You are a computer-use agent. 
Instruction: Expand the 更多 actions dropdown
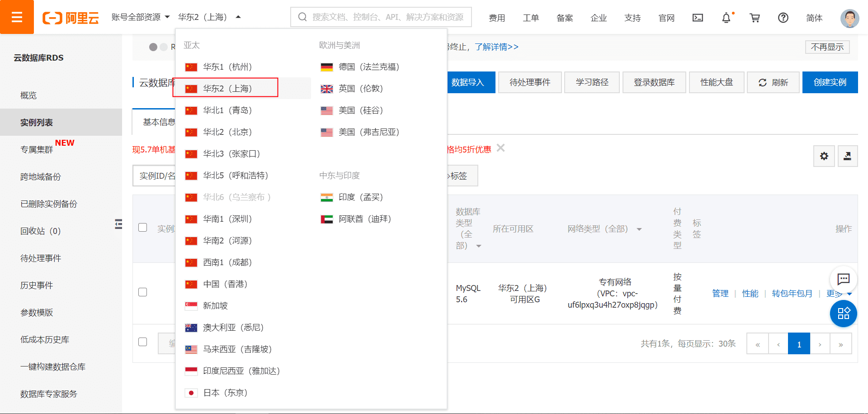click(x=839, y=294)
